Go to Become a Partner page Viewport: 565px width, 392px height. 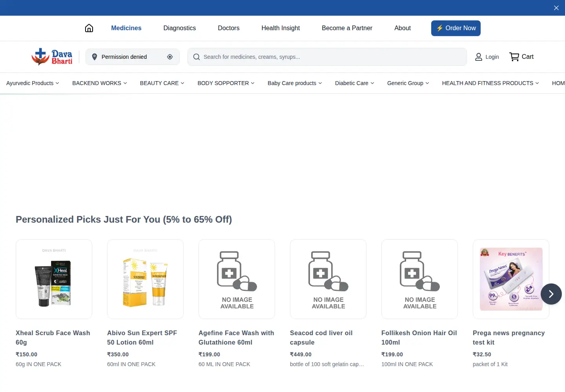point(347,28)
